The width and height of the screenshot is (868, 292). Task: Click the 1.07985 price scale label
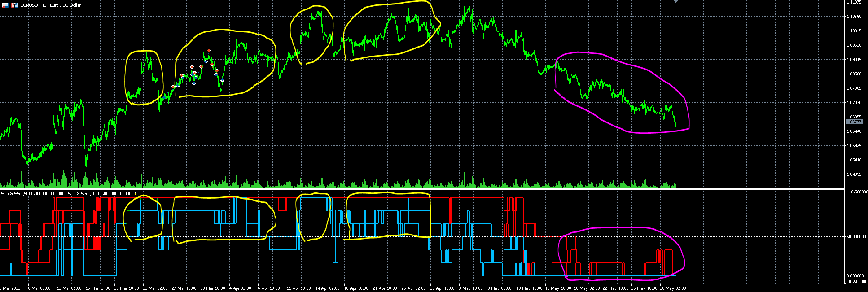[854, 88]
